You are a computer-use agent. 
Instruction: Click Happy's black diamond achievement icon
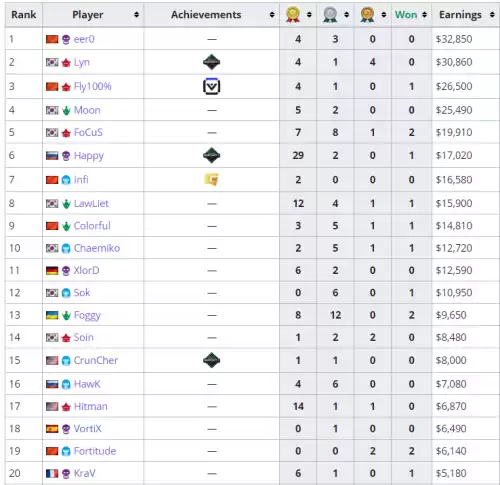pos(212,155)
